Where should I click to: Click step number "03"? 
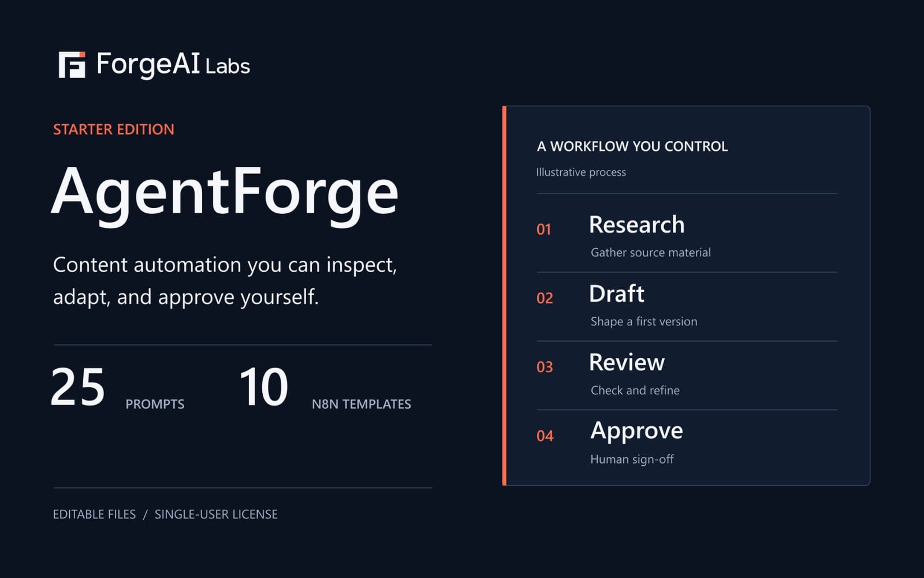pos(545,367)
